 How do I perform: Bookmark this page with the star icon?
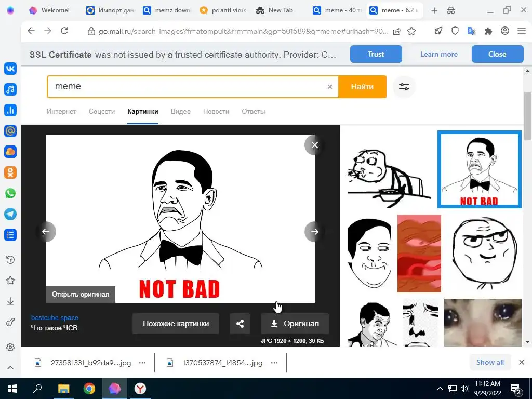pyautogui.click(x=411, y=31)
